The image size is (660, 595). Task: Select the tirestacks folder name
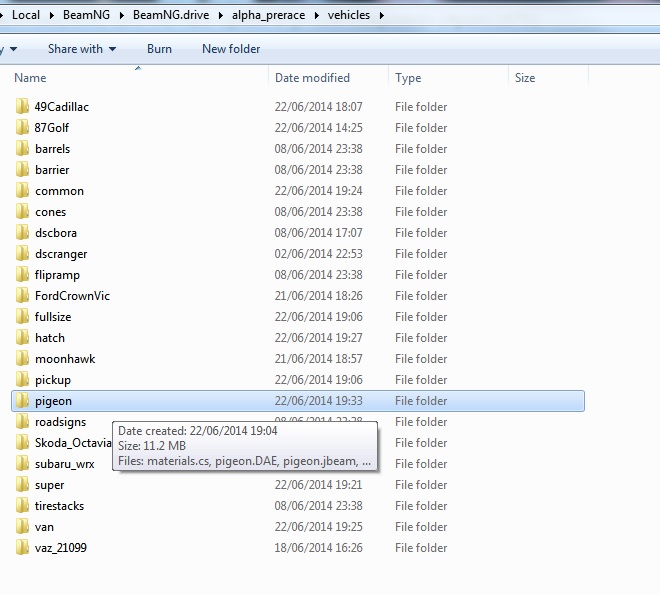tap(59, 506)
